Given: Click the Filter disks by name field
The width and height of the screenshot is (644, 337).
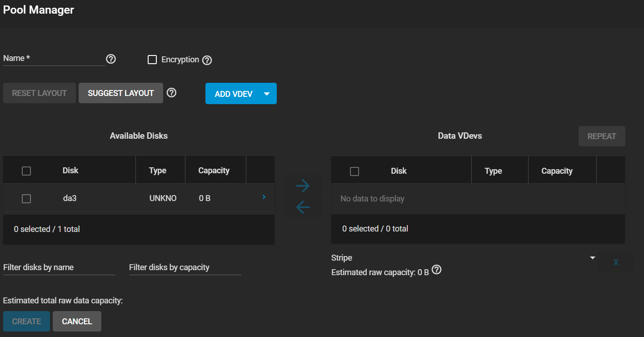Looking at the screenshot, I should [59, 267].
